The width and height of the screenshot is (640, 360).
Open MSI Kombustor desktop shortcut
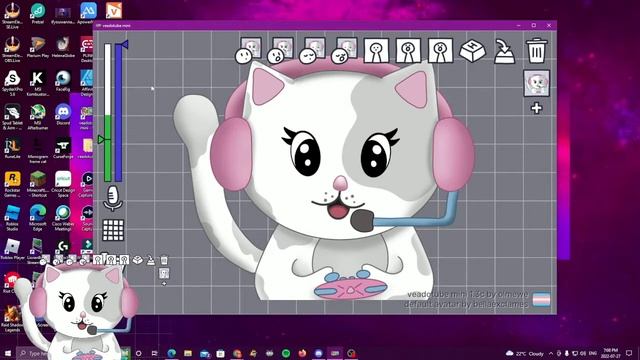coord(38,83)
